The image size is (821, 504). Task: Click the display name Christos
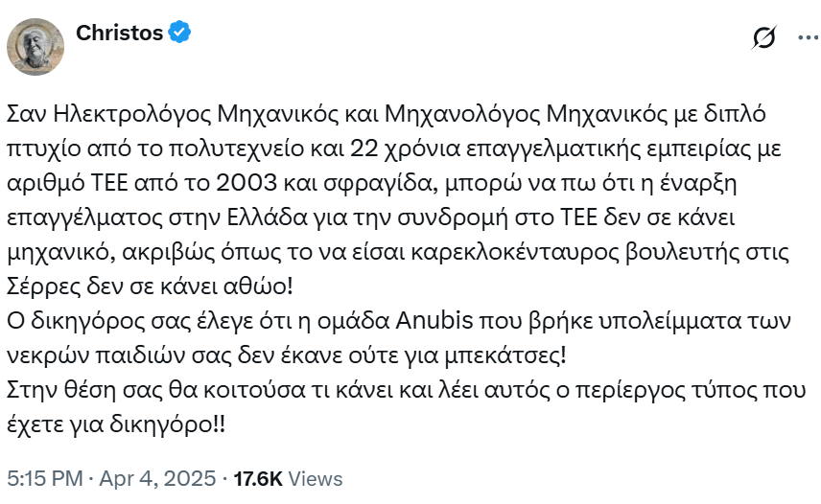119,33
